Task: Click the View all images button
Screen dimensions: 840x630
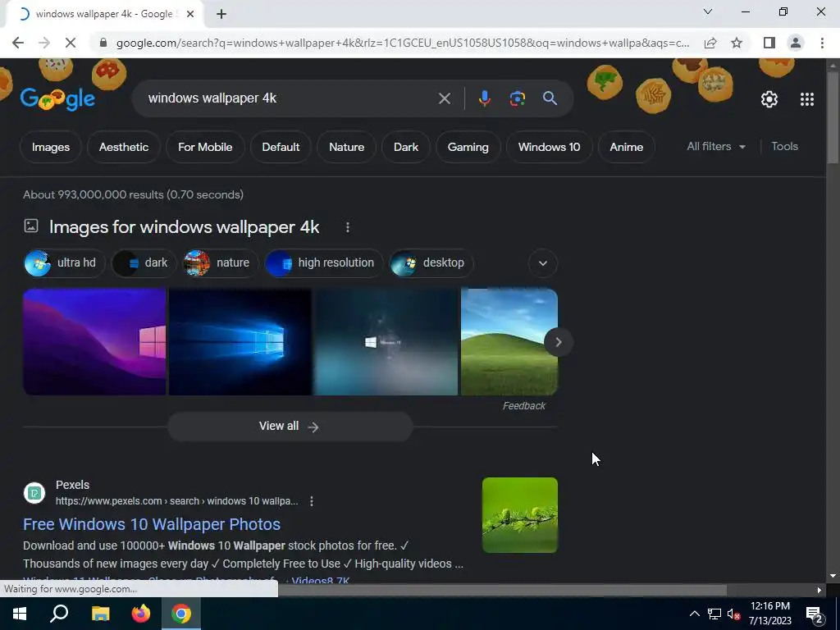Action: [x=290, y=427]
